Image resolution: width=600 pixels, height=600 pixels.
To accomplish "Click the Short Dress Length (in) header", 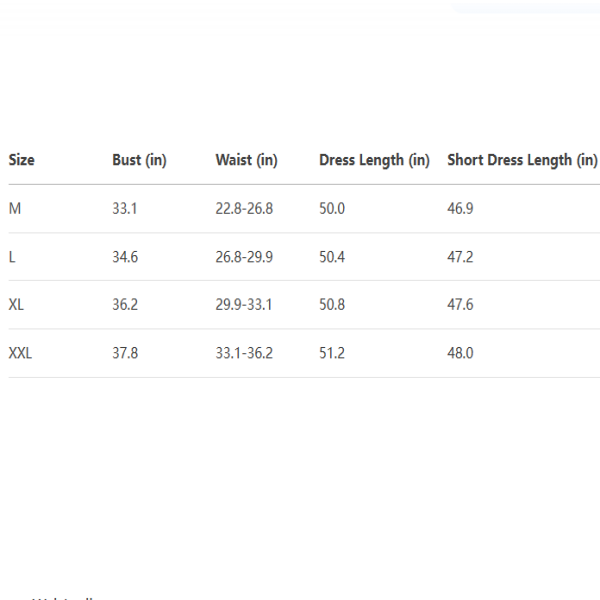I will [522, 160].
